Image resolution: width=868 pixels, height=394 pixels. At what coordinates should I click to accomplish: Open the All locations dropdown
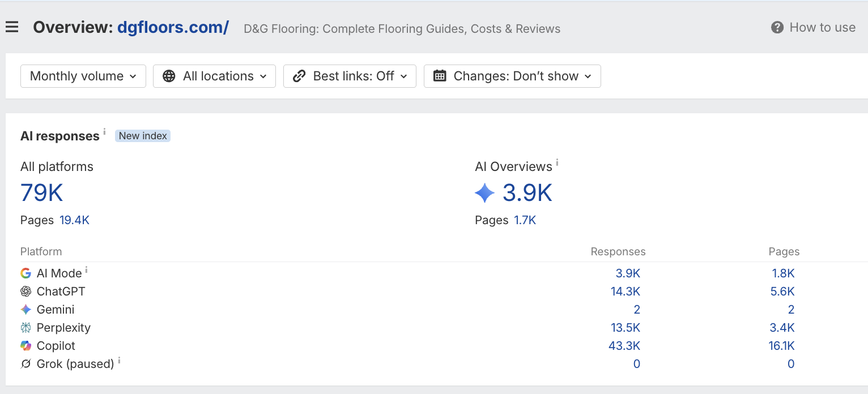click(x=214, y=76)
